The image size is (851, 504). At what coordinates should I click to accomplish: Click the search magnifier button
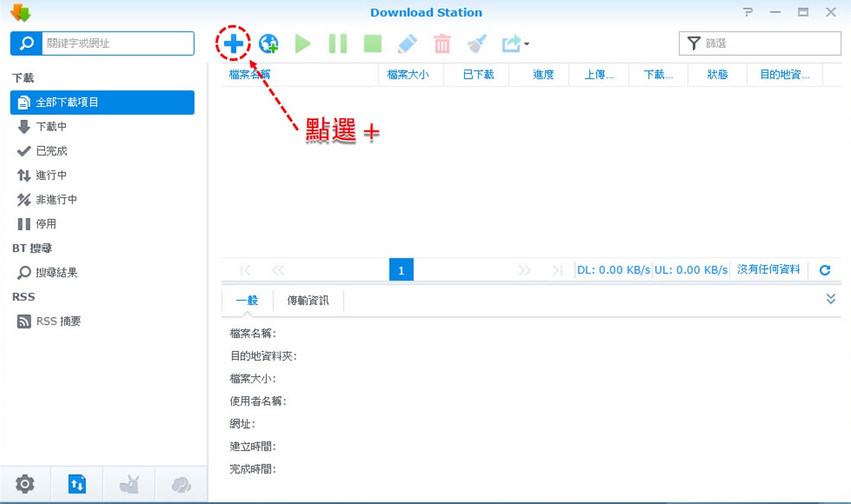tap(26, 43)
